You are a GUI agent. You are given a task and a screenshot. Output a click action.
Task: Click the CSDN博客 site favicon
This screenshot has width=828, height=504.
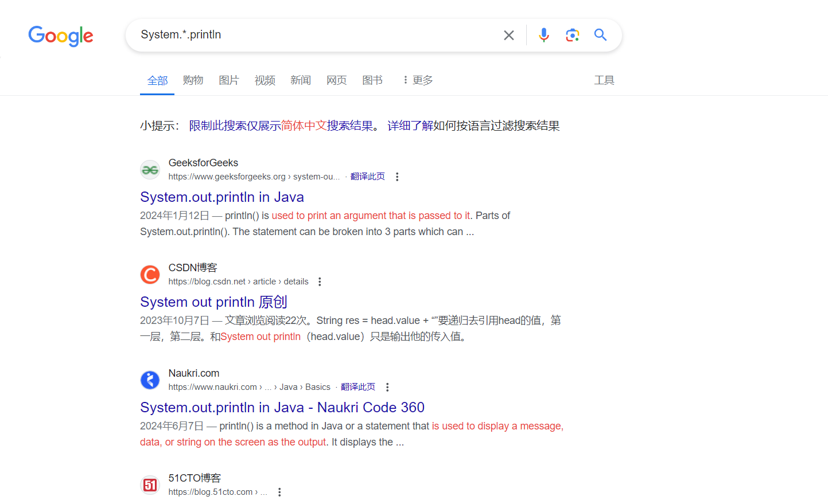tap(150, 275)
